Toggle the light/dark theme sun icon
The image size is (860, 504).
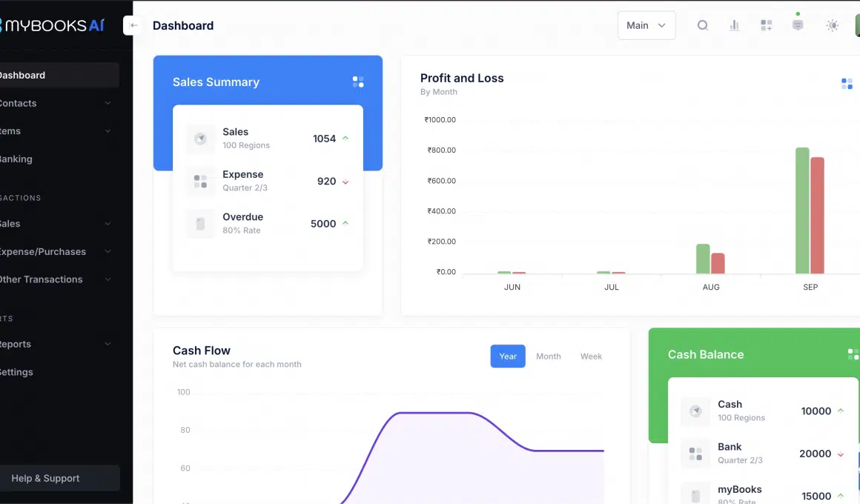(x=832, y=25)
